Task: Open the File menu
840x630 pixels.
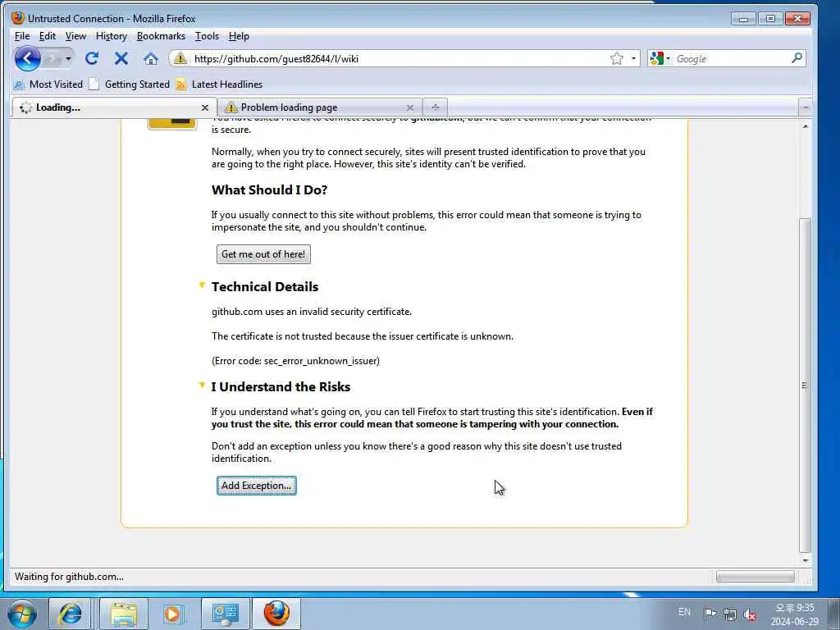Action: pyautogui.click(x=22, y=36)
